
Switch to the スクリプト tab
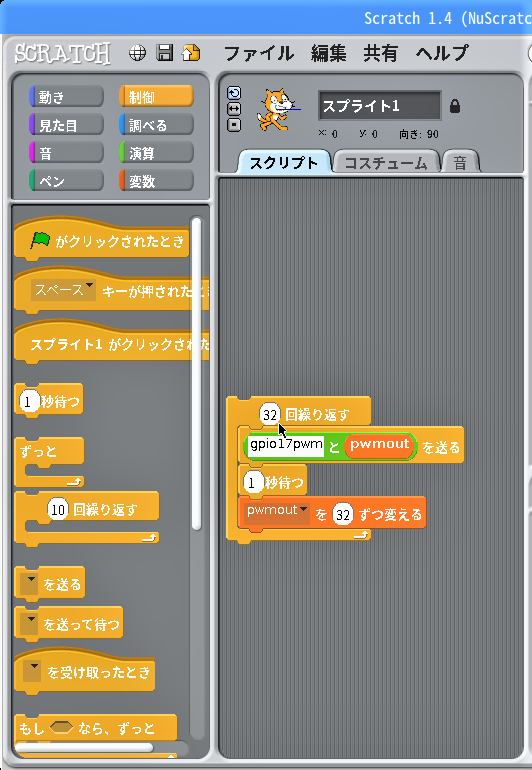(283, 163)
